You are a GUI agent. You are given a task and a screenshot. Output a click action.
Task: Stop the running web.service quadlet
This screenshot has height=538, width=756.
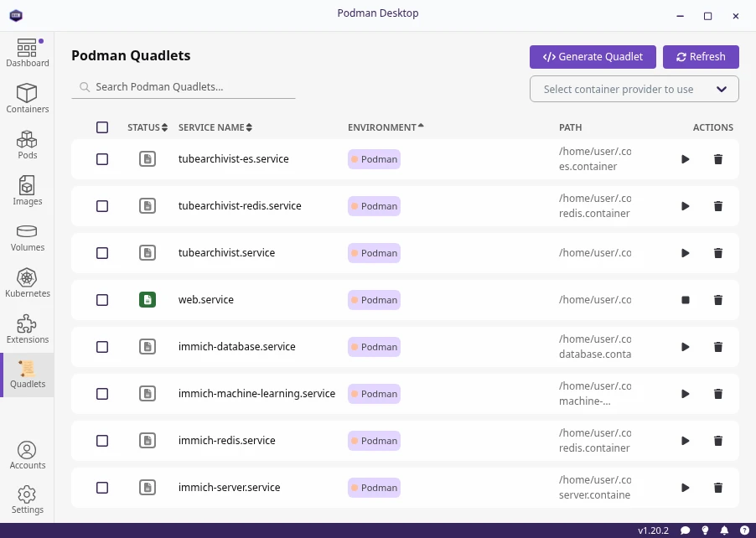click(x=686, y=300)
